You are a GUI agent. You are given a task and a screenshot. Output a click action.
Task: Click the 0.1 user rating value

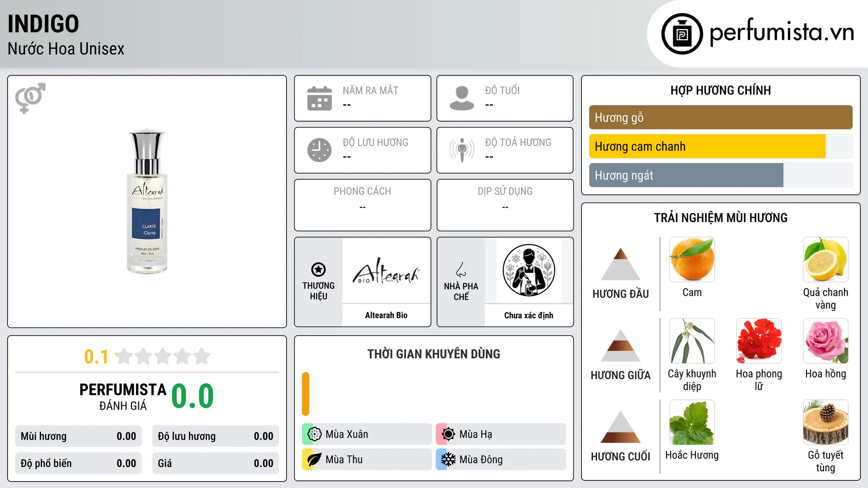[x=96, y=357]
